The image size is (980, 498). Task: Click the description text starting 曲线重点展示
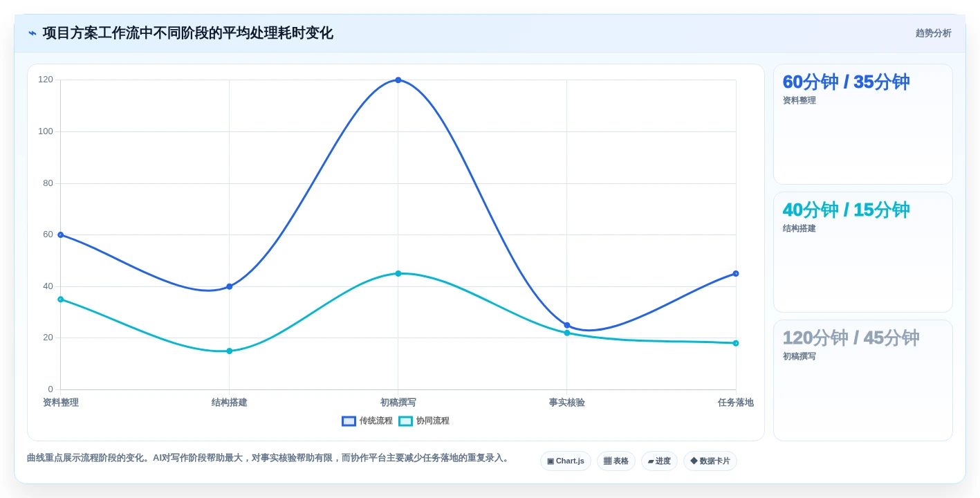[269, 459]
